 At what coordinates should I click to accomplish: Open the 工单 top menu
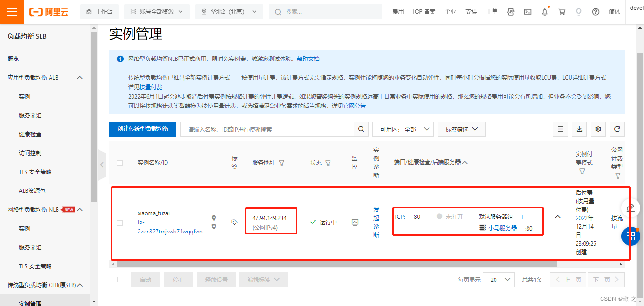(492, 12)
